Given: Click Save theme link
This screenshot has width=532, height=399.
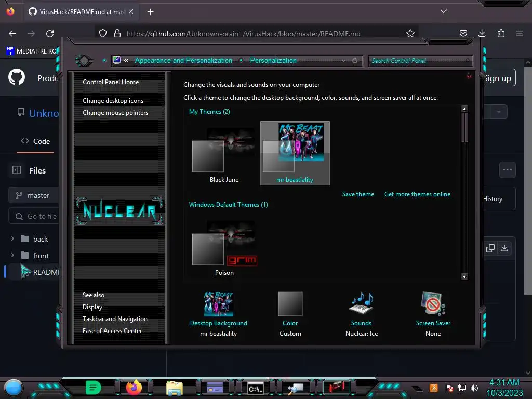Looking at the screenshot, I should [358, 194].
